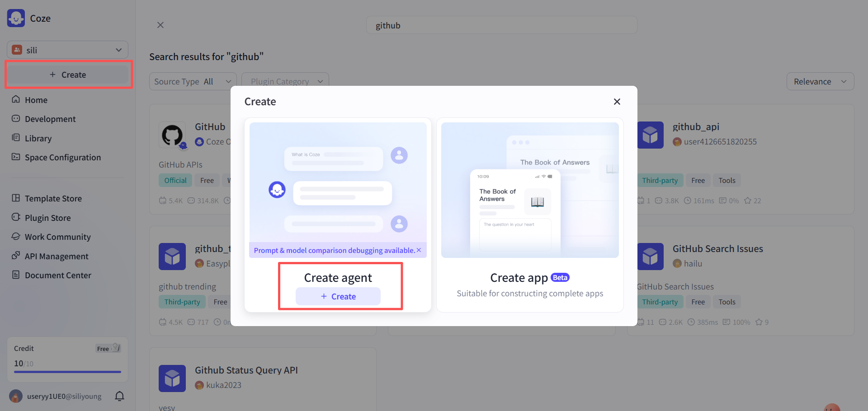The width and height of the screenshot is (868, 411).
Task: Click the useryy1UE0@siliyoung account name
Action: 64,397
